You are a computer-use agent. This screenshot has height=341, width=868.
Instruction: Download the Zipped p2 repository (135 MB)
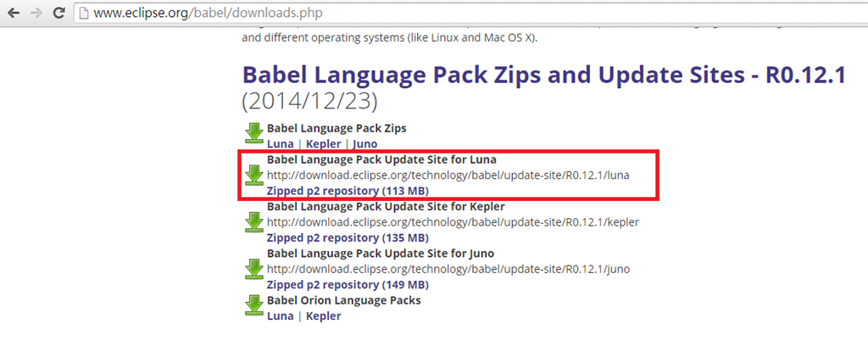[x=347, y=238]
